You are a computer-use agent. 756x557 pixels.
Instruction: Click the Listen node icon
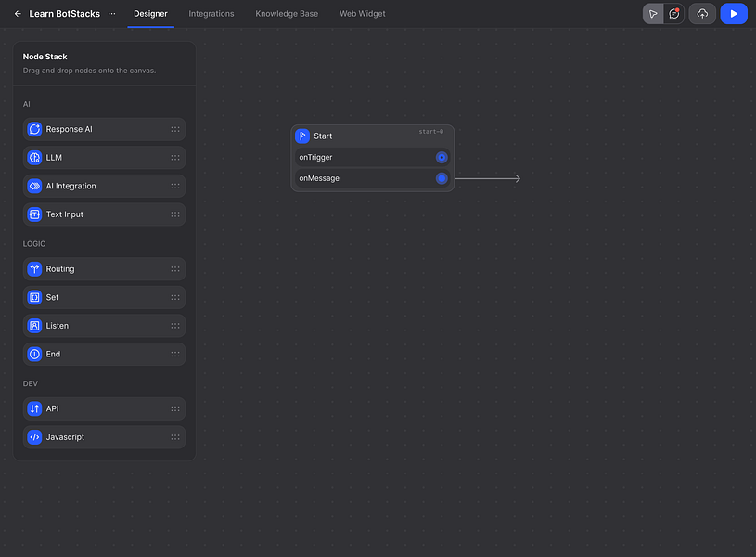pyautogui.click(x=34, y=326)
